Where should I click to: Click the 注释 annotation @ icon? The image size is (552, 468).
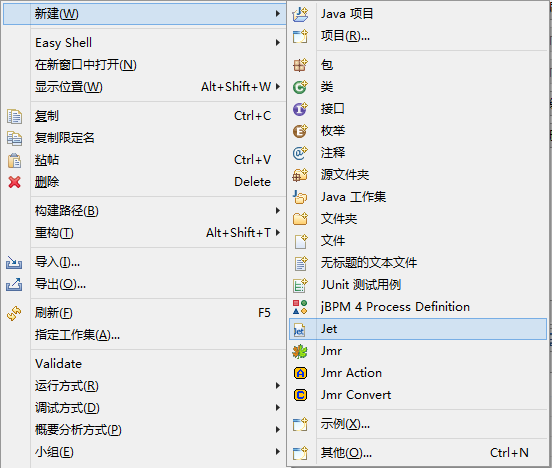pos(300,153)
